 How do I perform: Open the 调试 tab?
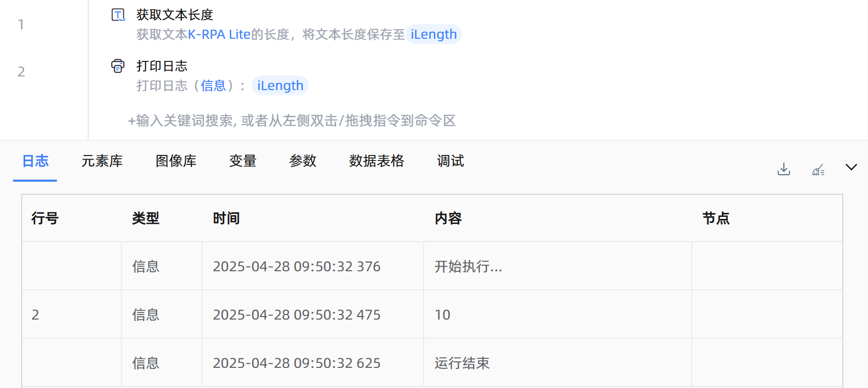[x=450, y=161]
